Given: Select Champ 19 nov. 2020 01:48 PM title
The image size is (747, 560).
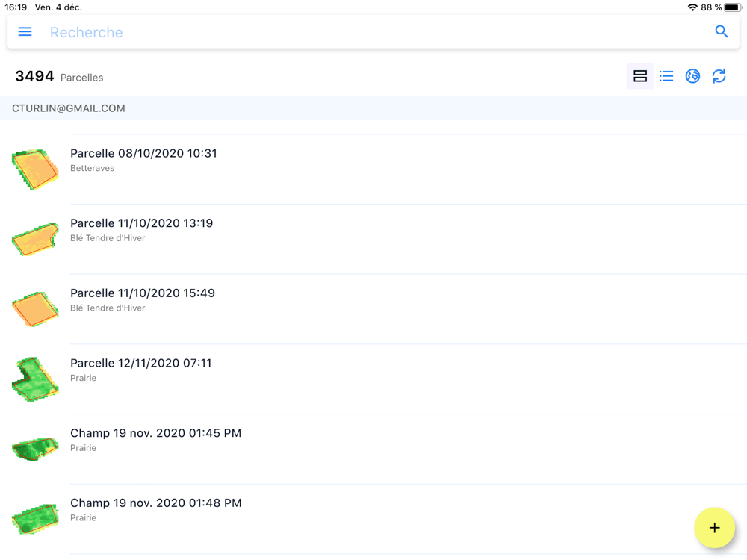Looking at the screenshot, I should [156, 503].
